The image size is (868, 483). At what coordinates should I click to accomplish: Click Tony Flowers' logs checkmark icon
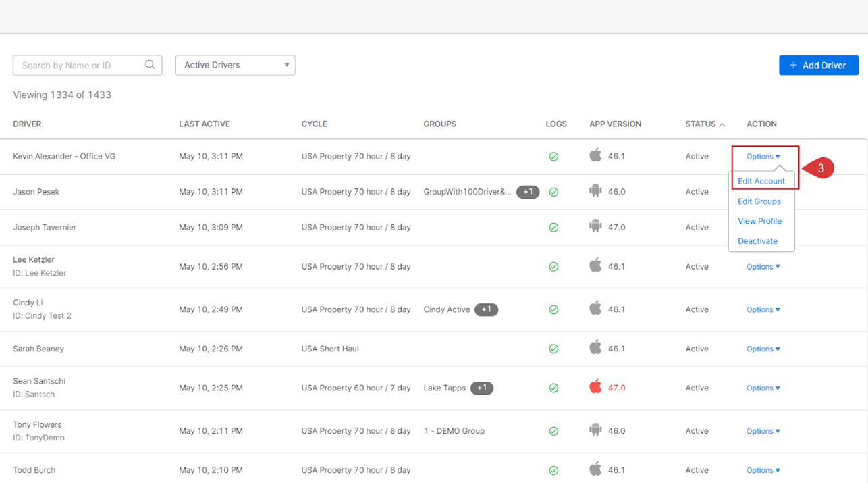pos(553,431)
